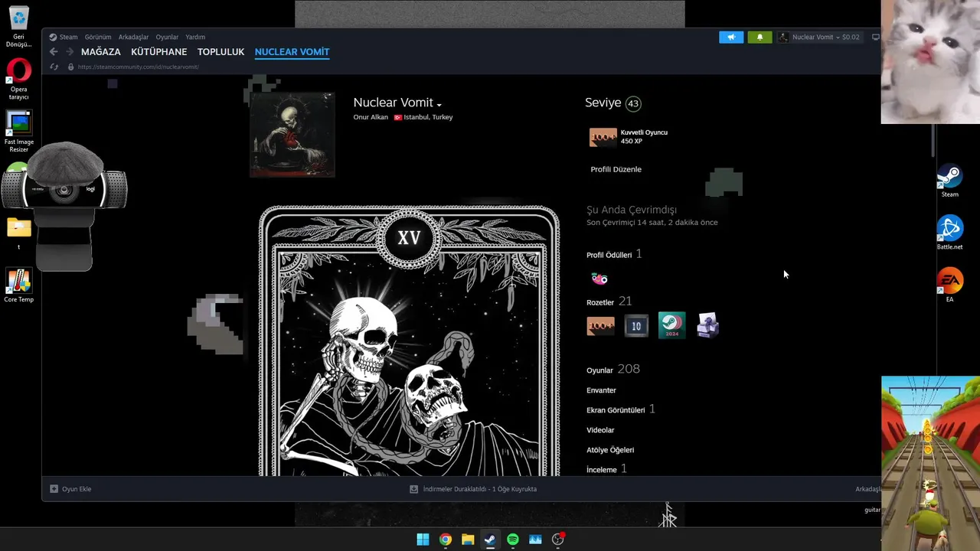Open the 10 years of service badge

point(636,326)
